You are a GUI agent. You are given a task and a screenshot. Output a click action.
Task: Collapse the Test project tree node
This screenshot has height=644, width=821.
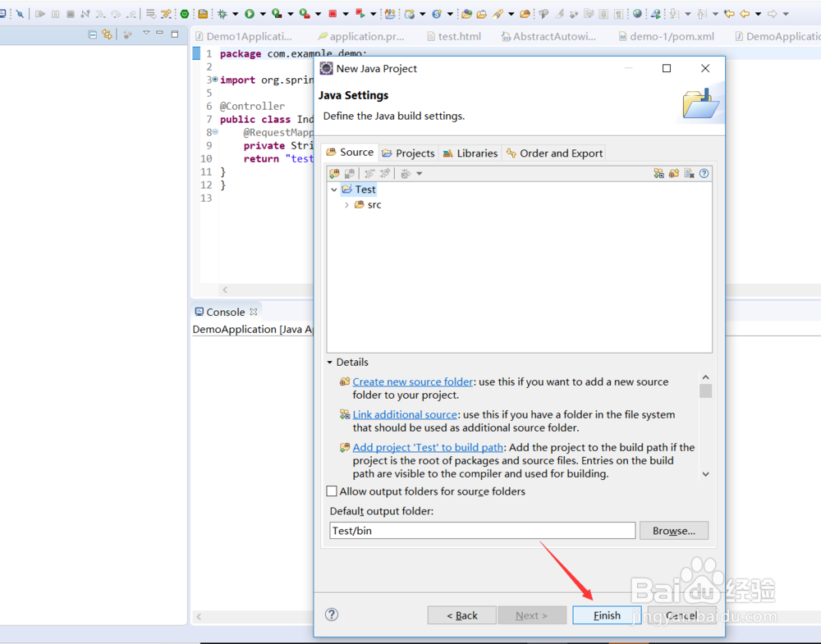334,190
